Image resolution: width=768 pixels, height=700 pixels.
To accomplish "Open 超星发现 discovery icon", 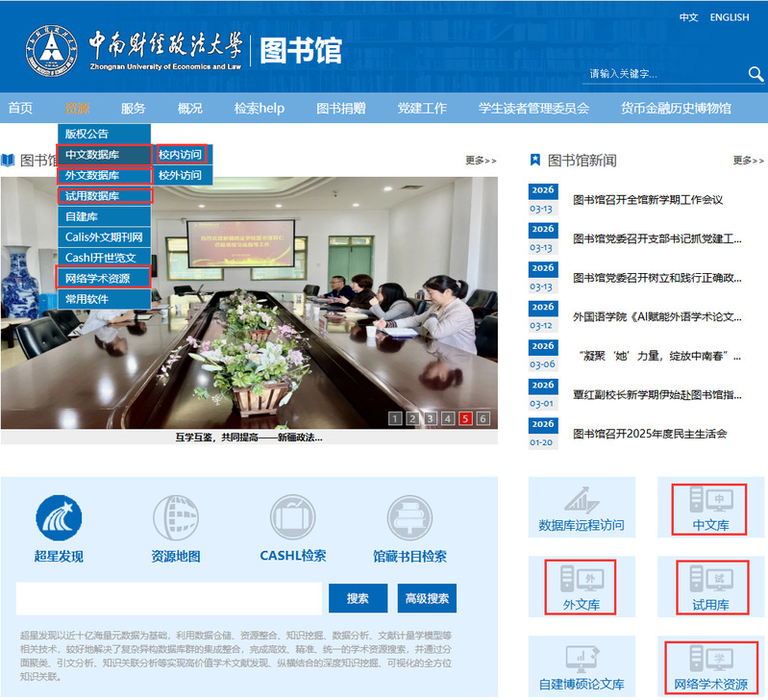I will click(x=59, y=520).
